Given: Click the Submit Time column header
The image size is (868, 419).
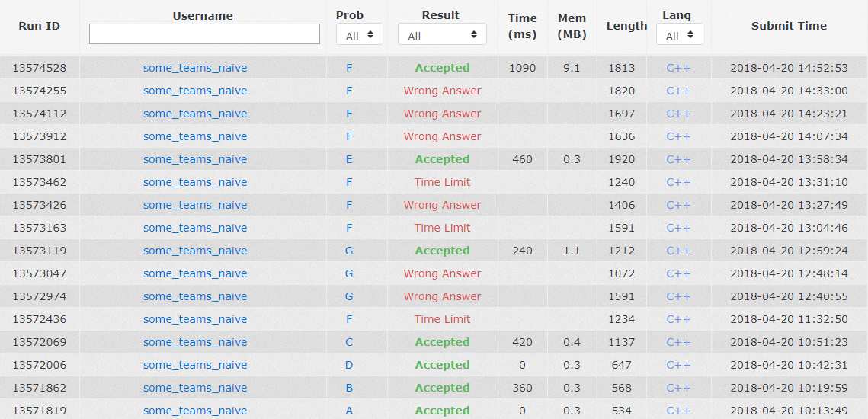Looking at the screenshot, I should tap(789, 26).
